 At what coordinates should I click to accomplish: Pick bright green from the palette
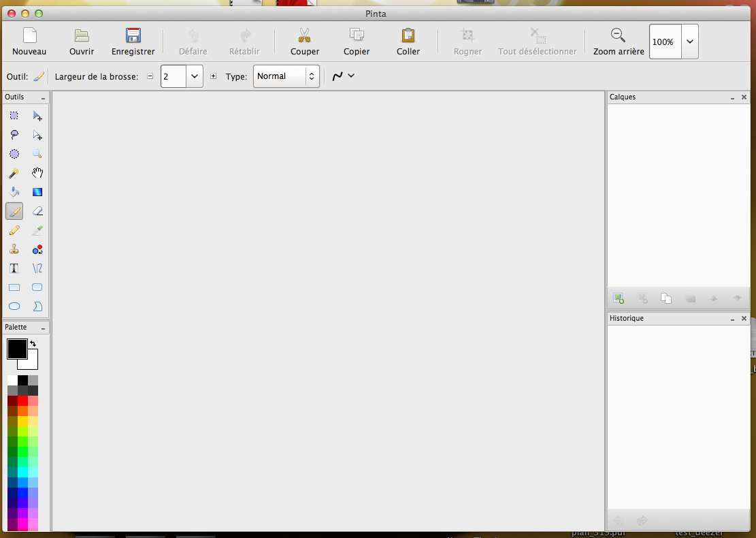click(22, 451)
